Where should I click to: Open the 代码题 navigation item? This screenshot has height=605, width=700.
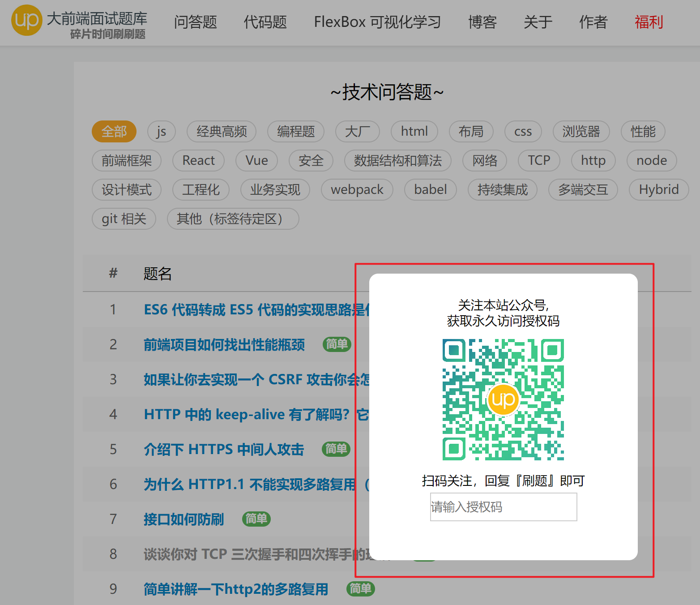[265, 21]
